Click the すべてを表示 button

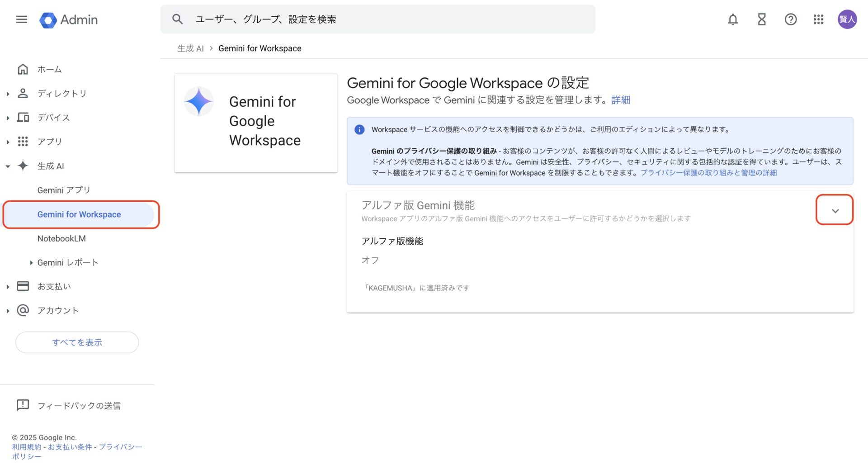click(77, 342)
